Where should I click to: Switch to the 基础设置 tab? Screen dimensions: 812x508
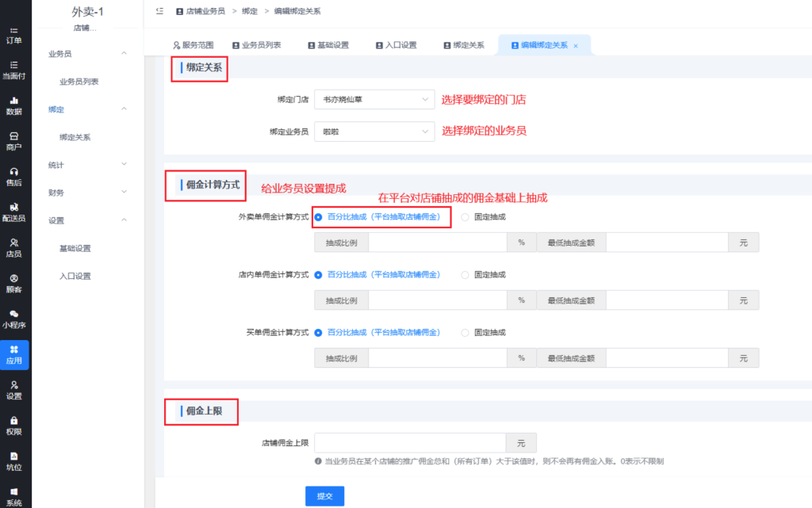coord(327,45)
